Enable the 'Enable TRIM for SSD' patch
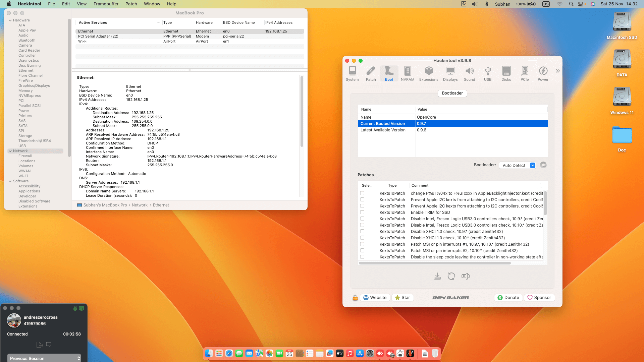This screenshot has width=644, height=362. coord(362,212)
